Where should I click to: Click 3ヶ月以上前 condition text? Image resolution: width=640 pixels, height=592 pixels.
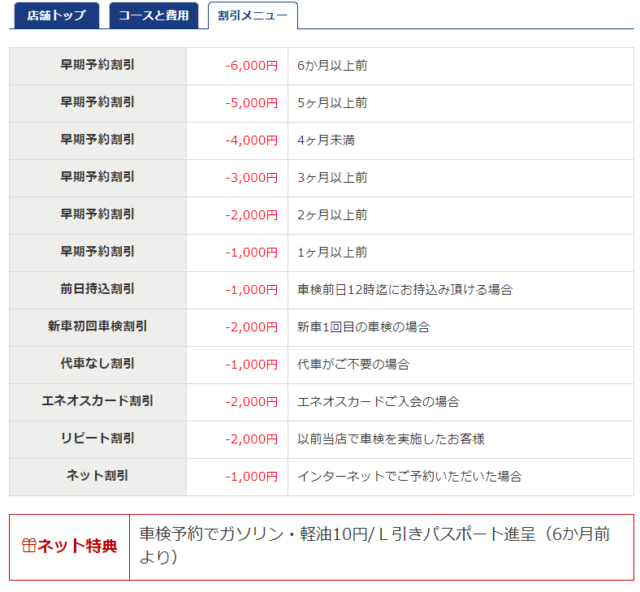[x=332, y=178]
